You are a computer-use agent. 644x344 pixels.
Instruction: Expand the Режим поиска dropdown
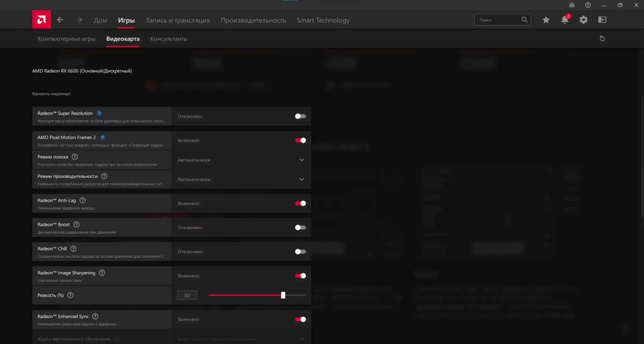tap(302, 160)
